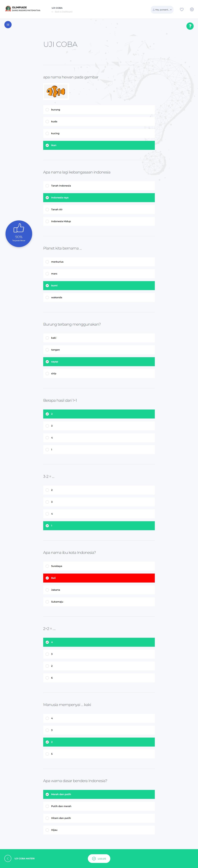This screenshot has width=198, height=868.
Task: Click the clownfish question image
Action: click(56, 91)
